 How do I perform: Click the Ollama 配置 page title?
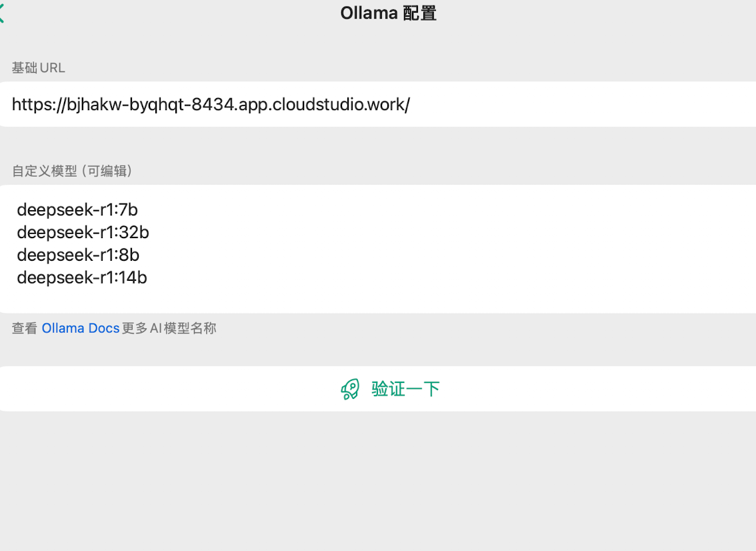pos(388,13)
